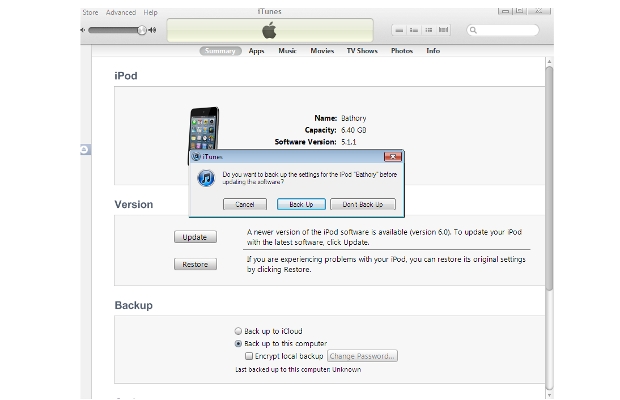Image resolution: width=620 pixels, height=400 pixels.
Task: Click the small iTunes icon in the dialog title
Action: tap(196, 157)
